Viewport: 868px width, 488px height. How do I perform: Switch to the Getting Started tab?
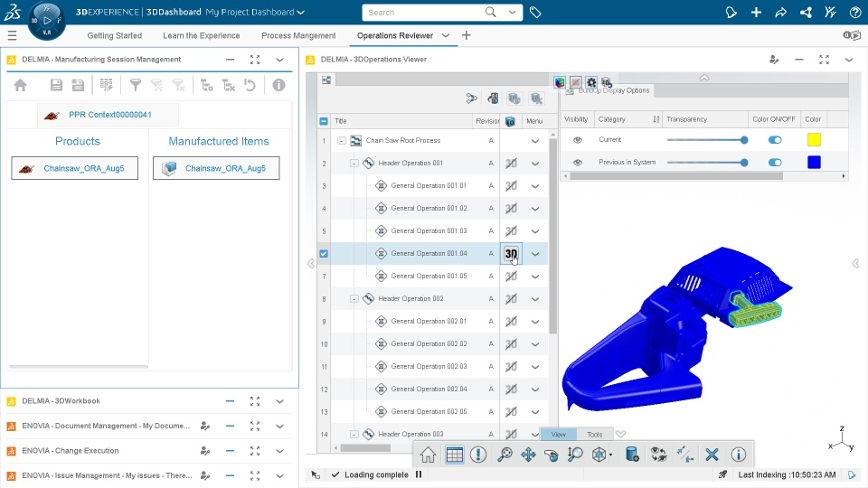pyautogui.click(x=115, y=35)
